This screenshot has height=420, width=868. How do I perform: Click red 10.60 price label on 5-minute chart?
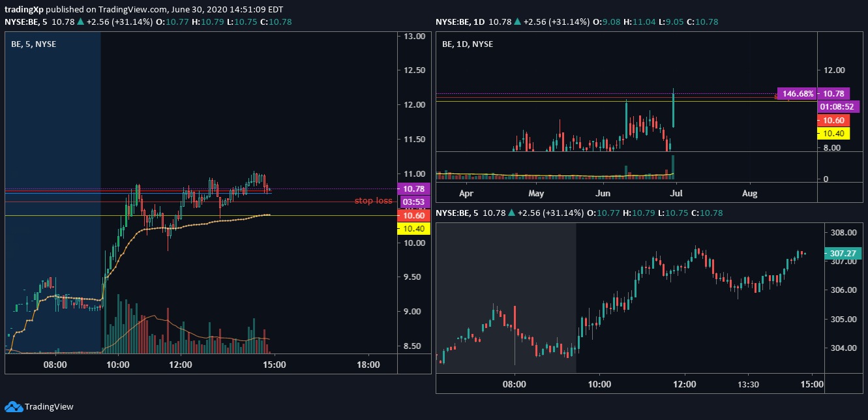[414, 216]
